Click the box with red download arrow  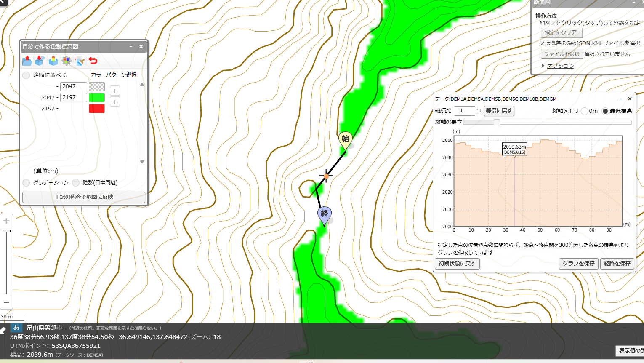[40, 61]
